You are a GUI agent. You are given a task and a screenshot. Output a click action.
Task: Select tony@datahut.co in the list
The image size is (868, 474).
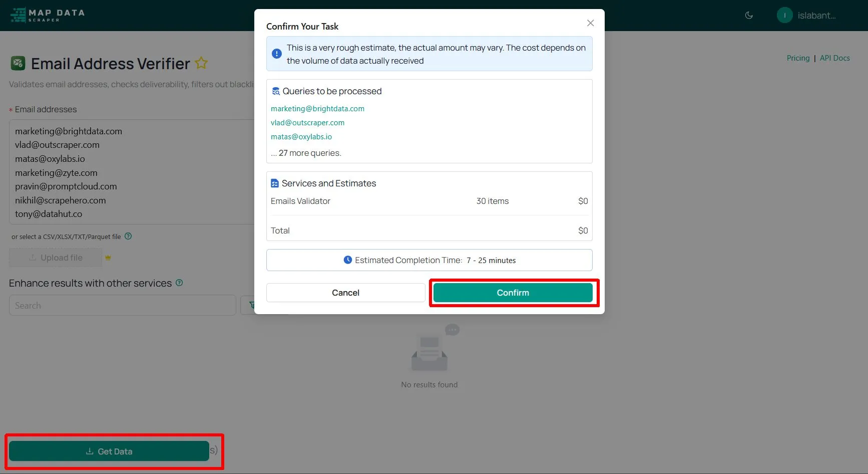click(x=49, y=214)
